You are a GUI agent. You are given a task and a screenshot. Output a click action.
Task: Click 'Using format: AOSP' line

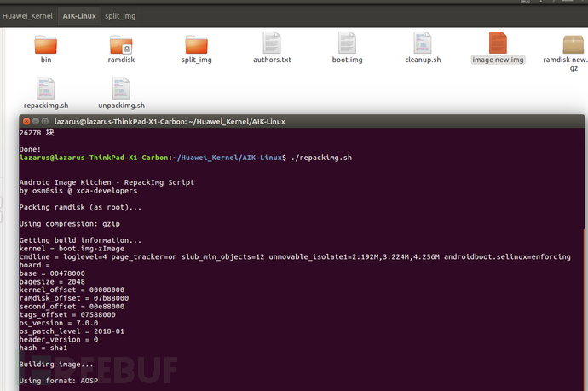click(x=59, y=381)
